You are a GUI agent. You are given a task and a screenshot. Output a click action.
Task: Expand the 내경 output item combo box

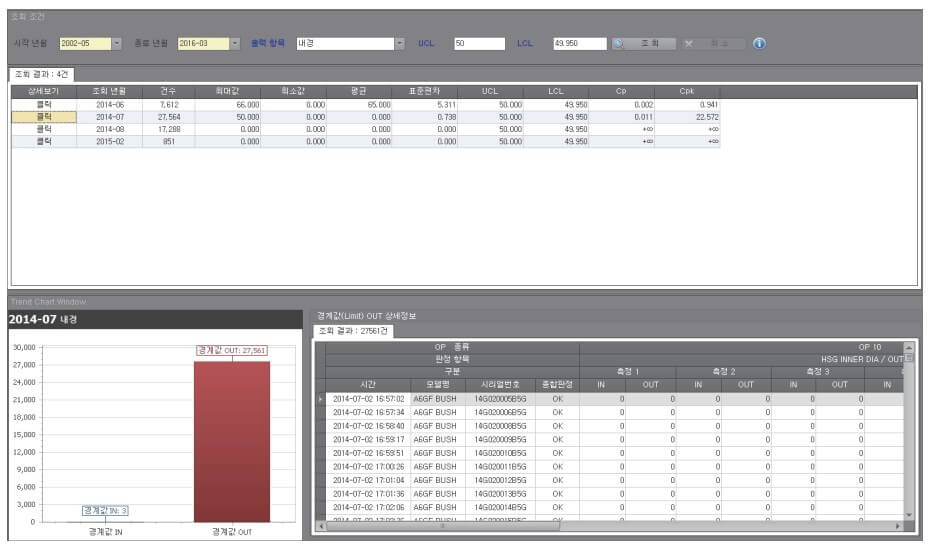(x=400, y=44)
